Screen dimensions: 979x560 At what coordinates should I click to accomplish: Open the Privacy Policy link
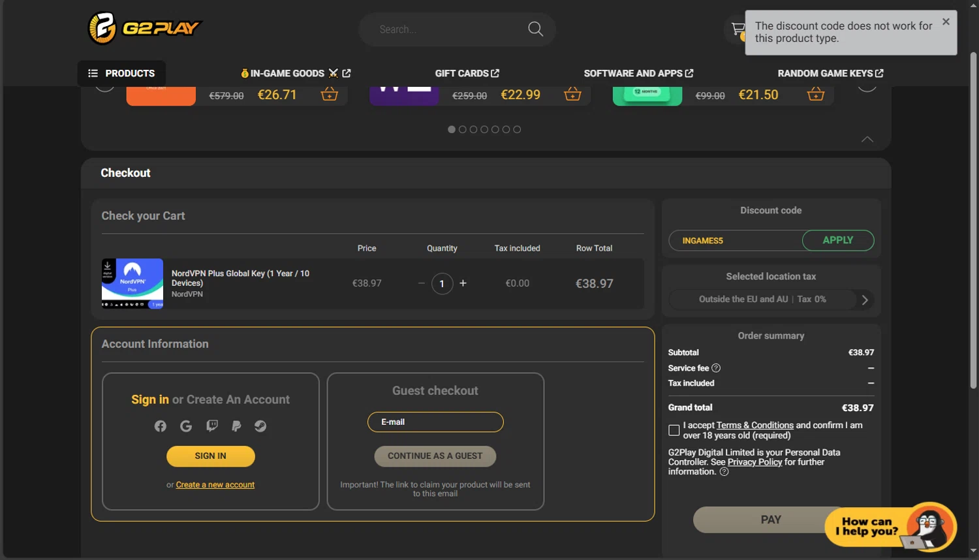(x=754, y=462)
